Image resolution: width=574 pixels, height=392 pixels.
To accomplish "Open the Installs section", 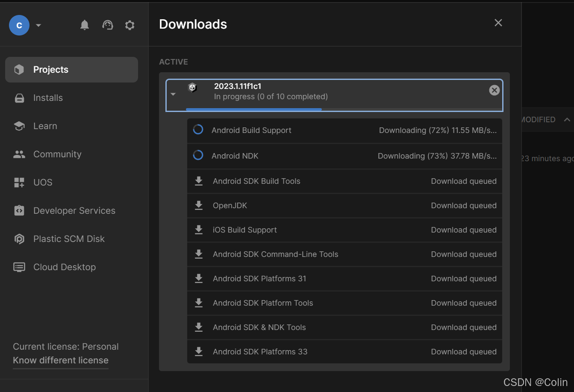I will [48, 98].
